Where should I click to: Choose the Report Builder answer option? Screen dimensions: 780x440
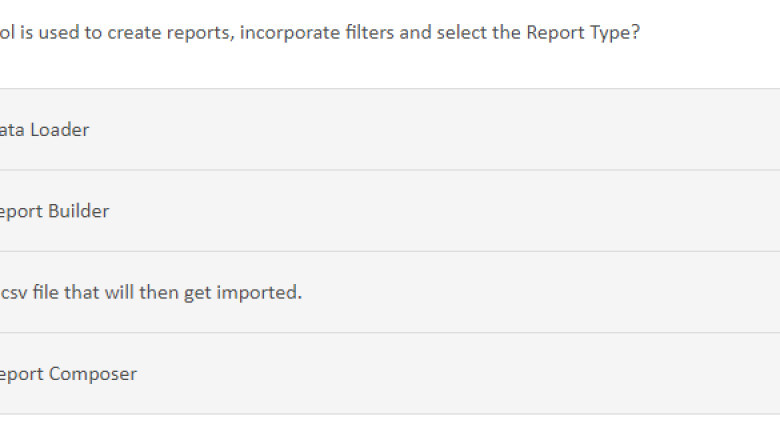click(55, 211)
